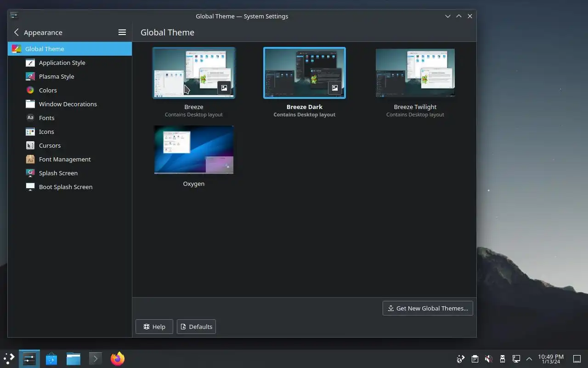
Task: Close the System Settings window
Action: coord(470,16)
